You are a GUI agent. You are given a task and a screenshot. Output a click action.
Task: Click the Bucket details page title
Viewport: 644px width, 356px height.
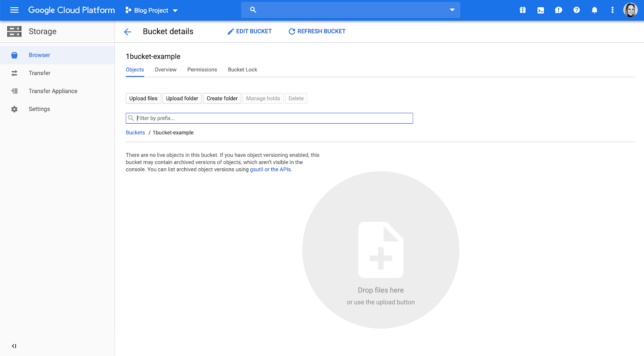click(168, 31)
